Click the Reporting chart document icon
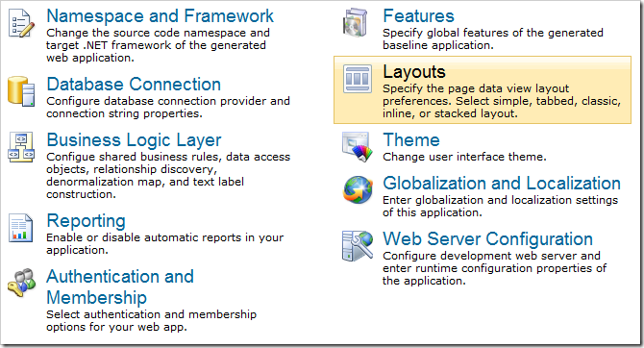This screenshot has height=348, width=644. 20,228
